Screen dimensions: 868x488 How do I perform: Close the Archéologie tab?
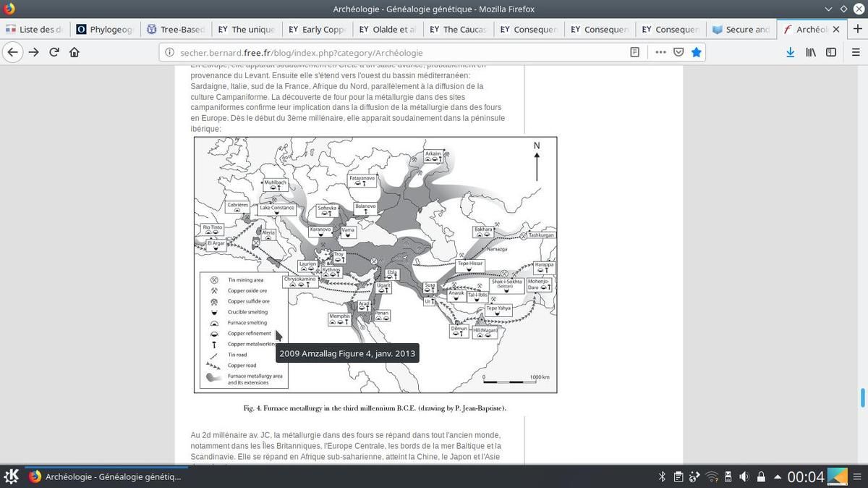837,30
